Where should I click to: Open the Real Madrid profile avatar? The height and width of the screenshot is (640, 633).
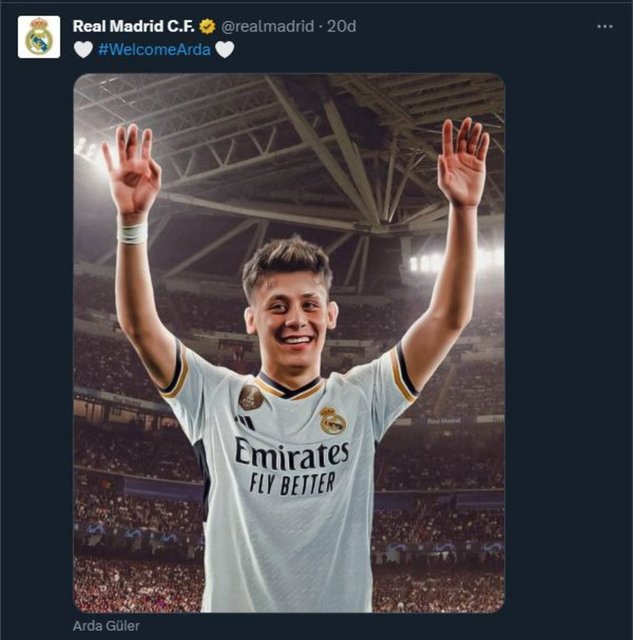tap(39, 37)
